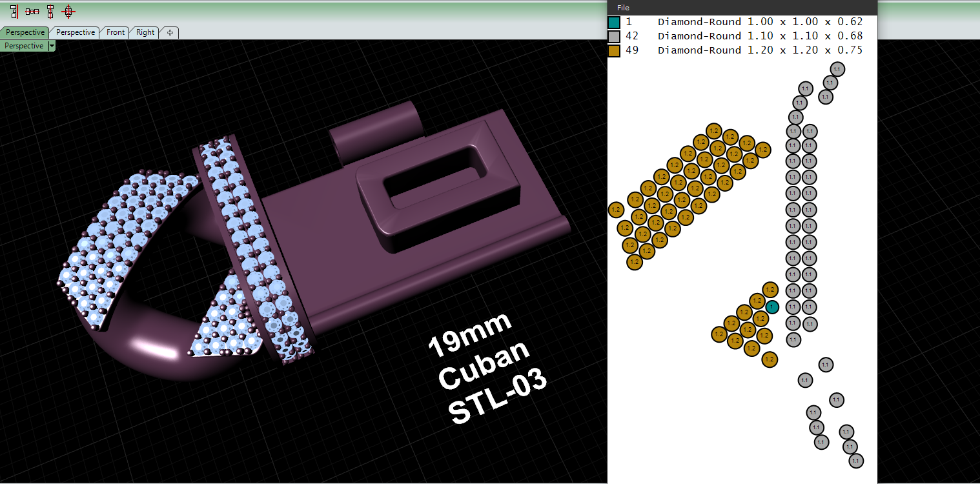Click the Diamond-Round 1.10 x 1.10 legend entry
The width and height of the screenshot is (980, 484).
[x=760, y=36]
